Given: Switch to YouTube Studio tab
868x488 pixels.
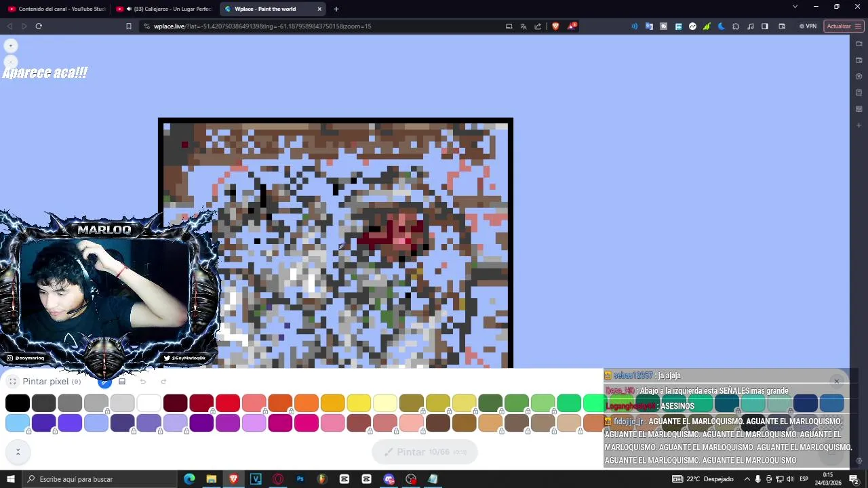Looking at the screenshot, I should [57, 9].
